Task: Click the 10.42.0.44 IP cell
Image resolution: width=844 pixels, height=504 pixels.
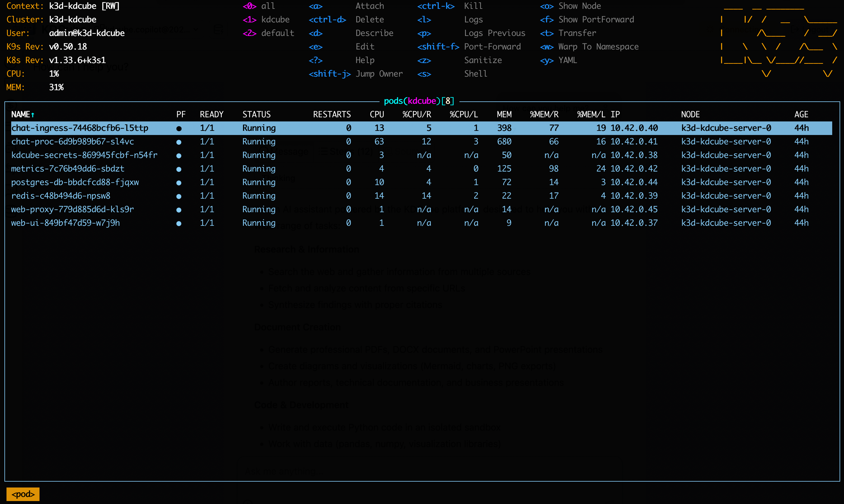Action: [x=634, y=182]
